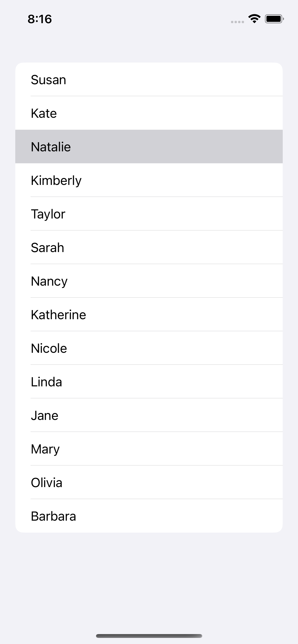Choose the Jane list item
This screenshot has height=644, width=298.
click(149, 415)
